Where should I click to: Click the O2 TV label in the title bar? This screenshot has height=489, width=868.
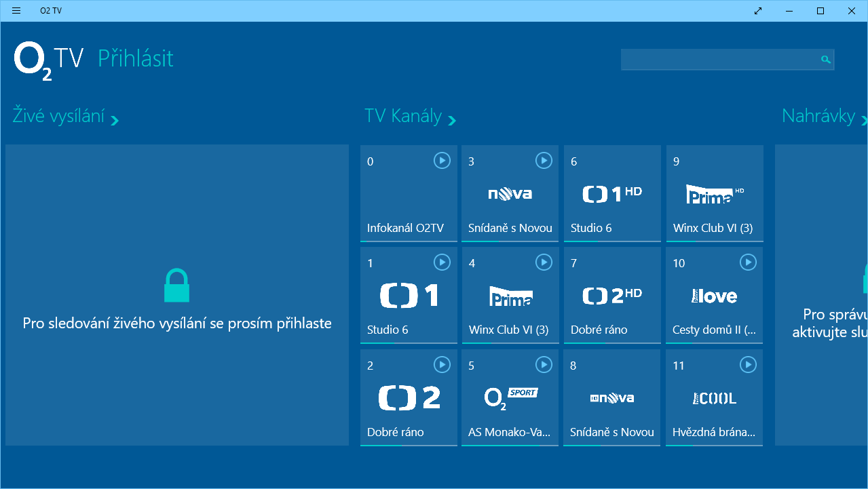(52, 10)
